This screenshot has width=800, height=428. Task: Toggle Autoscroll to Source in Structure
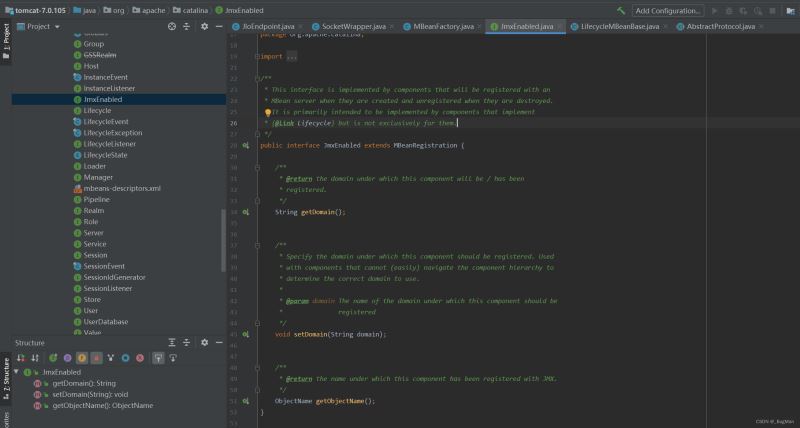pos(158,358)
